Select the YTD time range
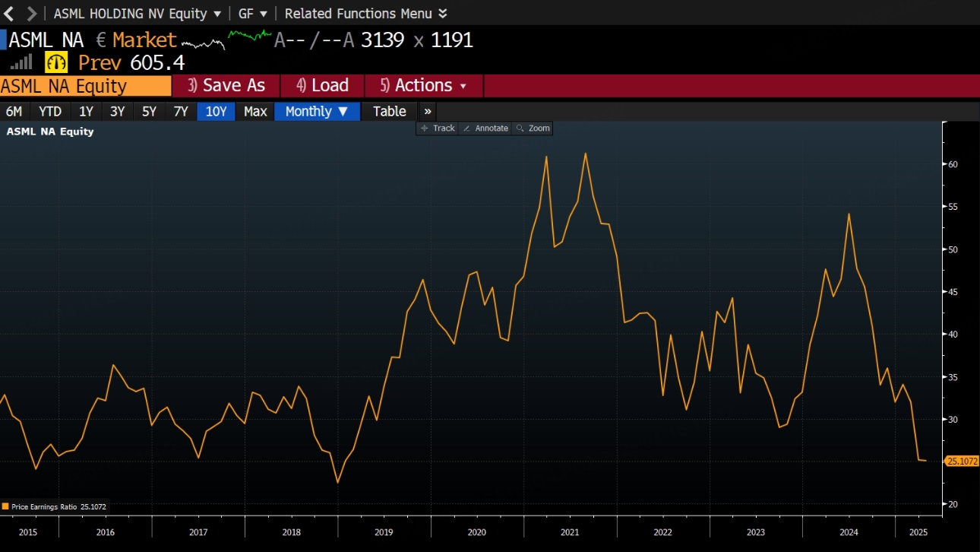 click(50, 111)
